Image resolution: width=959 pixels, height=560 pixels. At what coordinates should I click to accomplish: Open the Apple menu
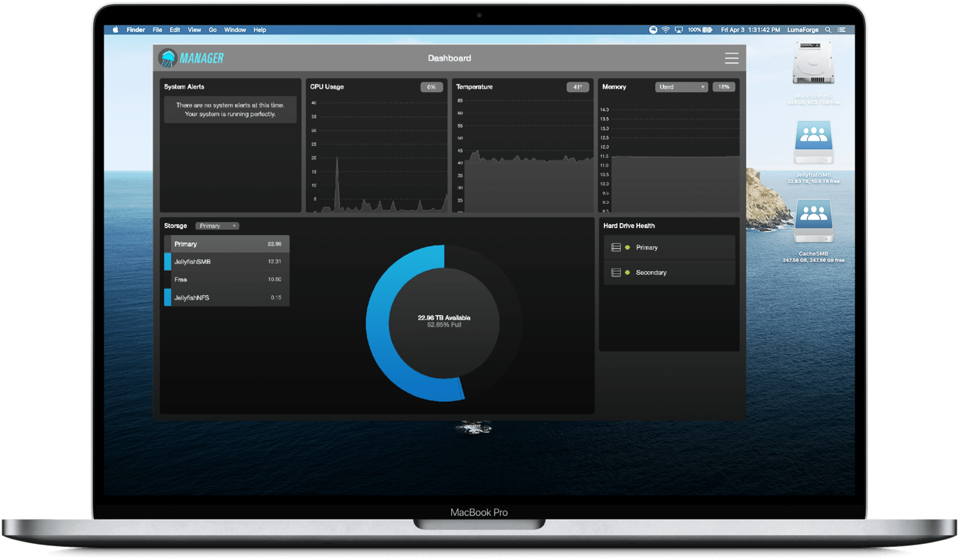115,30
